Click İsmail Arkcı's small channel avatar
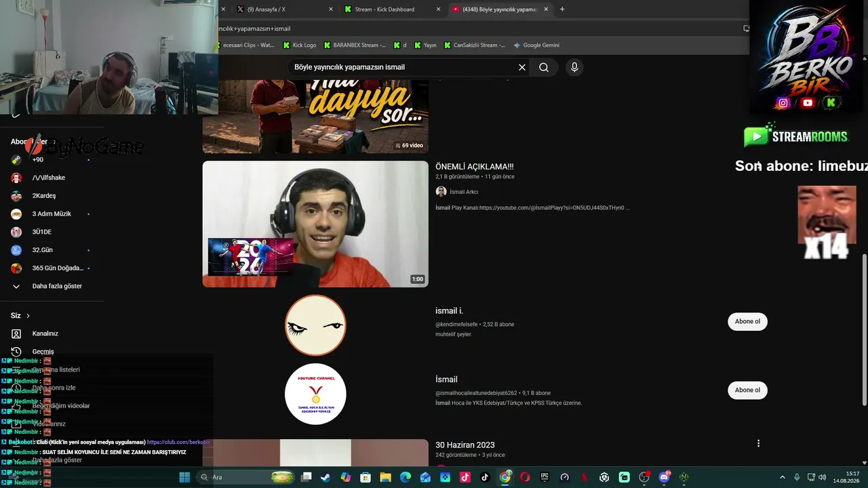This screenshot has height=488, width=868. 441,192
